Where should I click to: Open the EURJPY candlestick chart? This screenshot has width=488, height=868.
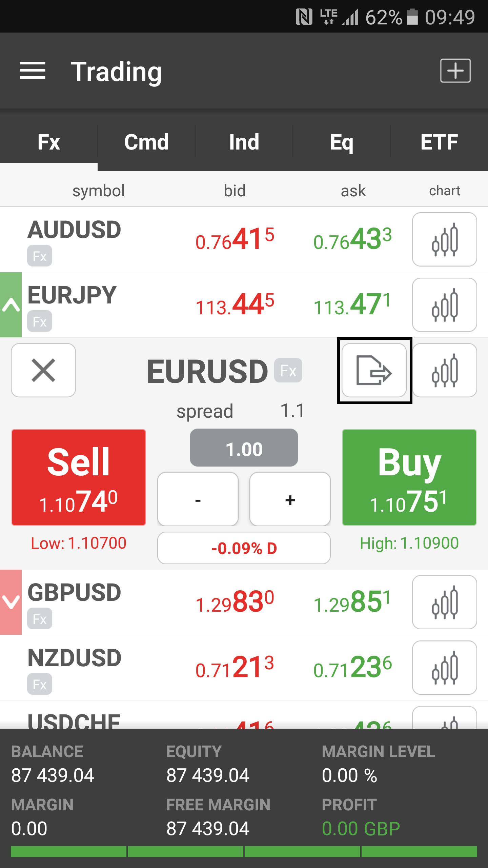coord(444,305)
